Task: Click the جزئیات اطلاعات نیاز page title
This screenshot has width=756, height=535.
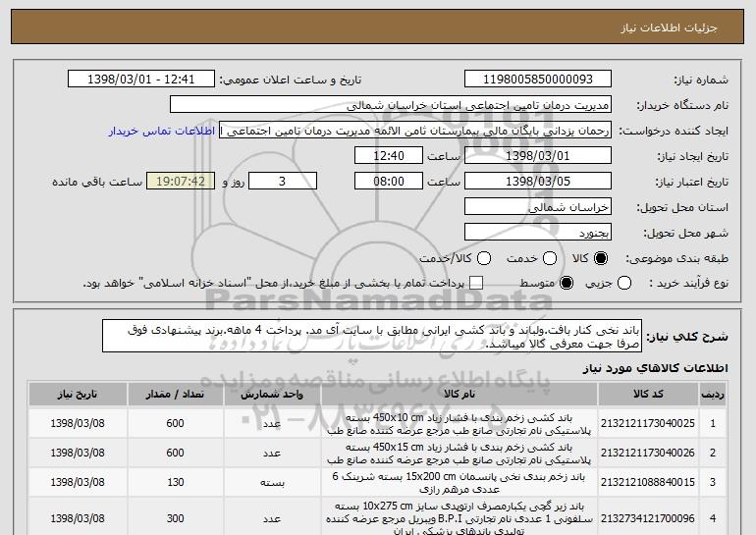Action: pos(669,27)
